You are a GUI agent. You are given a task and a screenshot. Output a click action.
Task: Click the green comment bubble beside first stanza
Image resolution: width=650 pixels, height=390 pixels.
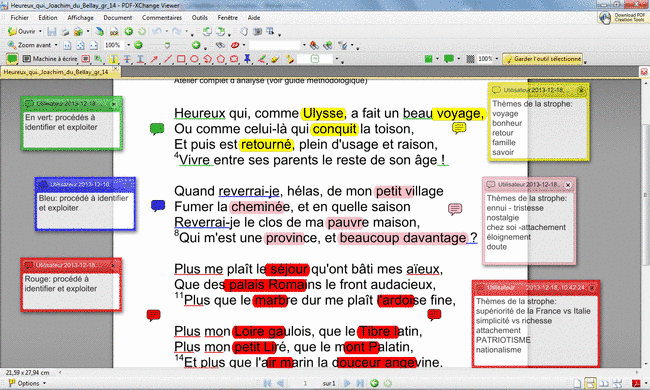coord(157,129)
